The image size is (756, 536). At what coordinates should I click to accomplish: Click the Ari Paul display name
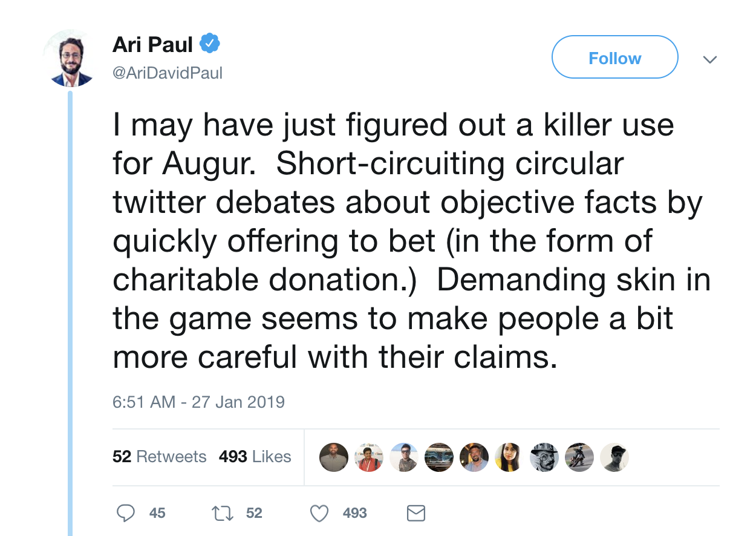tap(152, 43)
